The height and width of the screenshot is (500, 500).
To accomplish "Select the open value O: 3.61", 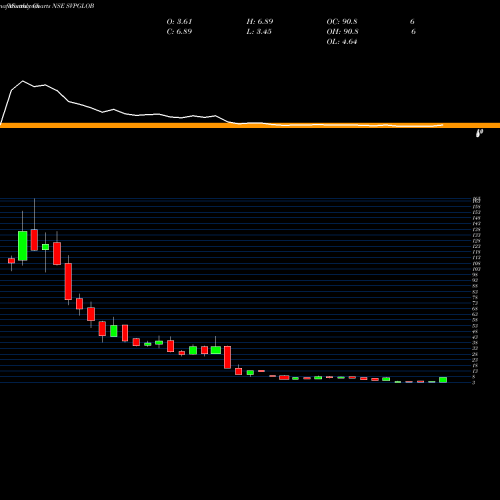I will pyautogui.click(x=179, y=21).
